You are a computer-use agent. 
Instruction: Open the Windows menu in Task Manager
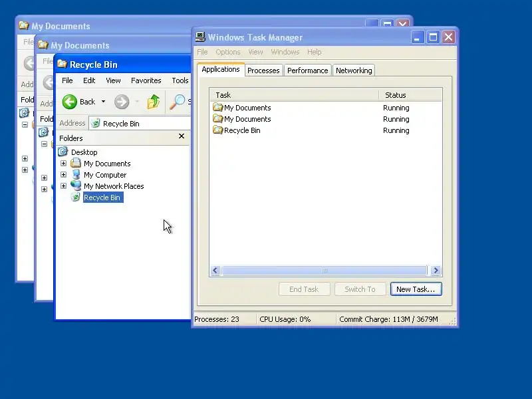click(285, 52)
